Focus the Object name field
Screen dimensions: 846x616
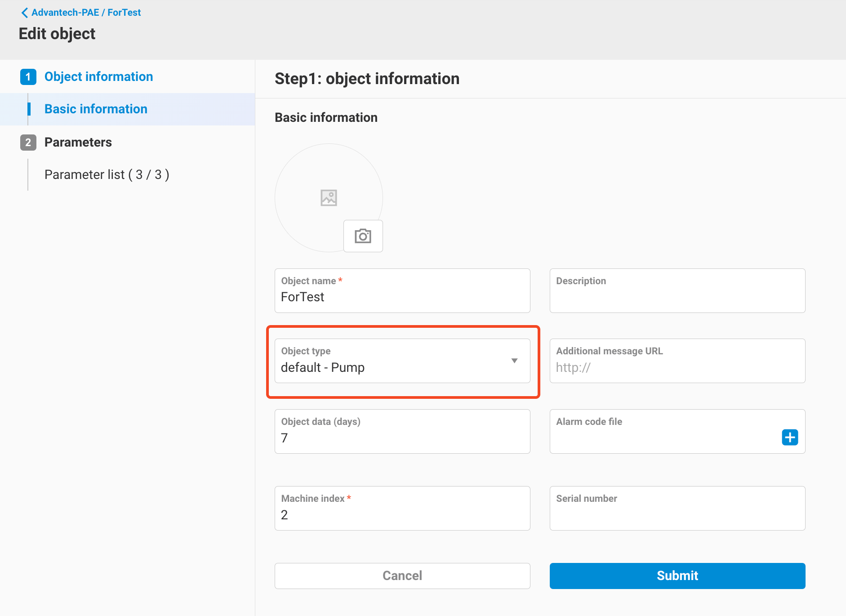click(x=402, y=297)
